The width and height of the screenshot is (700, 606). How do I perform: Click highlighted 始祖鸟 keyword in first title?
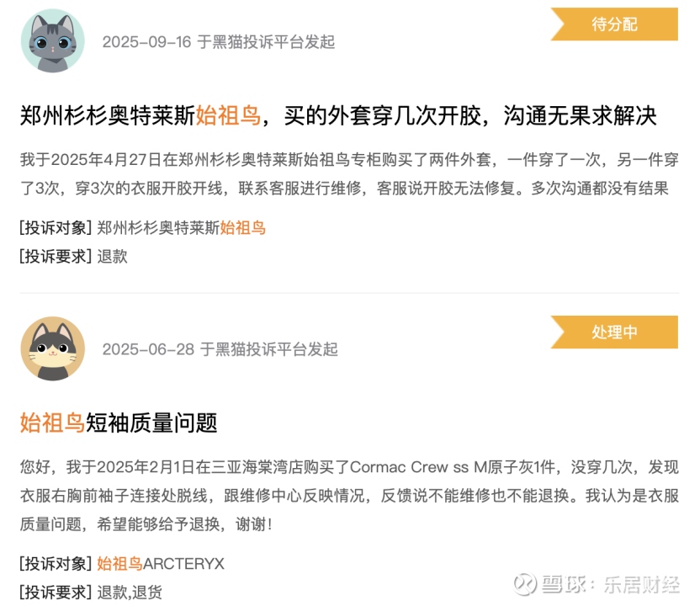(228, 115)
